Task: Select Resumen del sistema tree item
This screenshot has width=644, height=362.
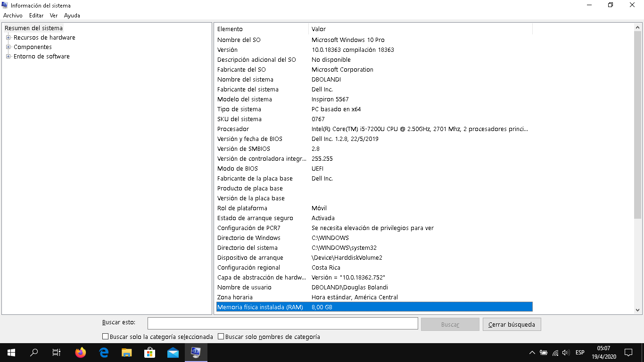Action: pos(33,28)
